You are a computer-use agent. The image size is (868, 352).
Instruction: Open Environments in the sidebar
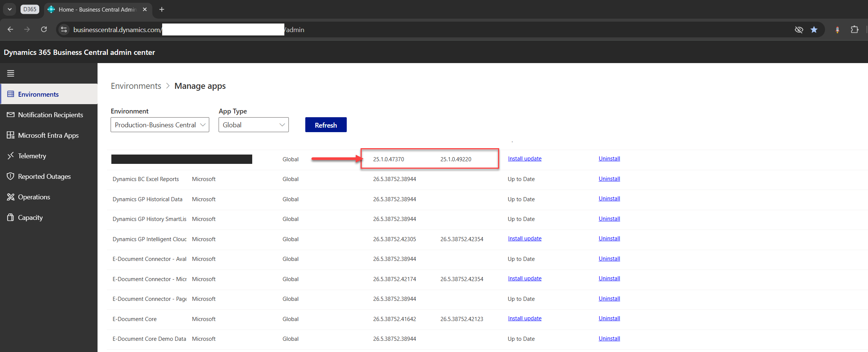click(49, 94)
